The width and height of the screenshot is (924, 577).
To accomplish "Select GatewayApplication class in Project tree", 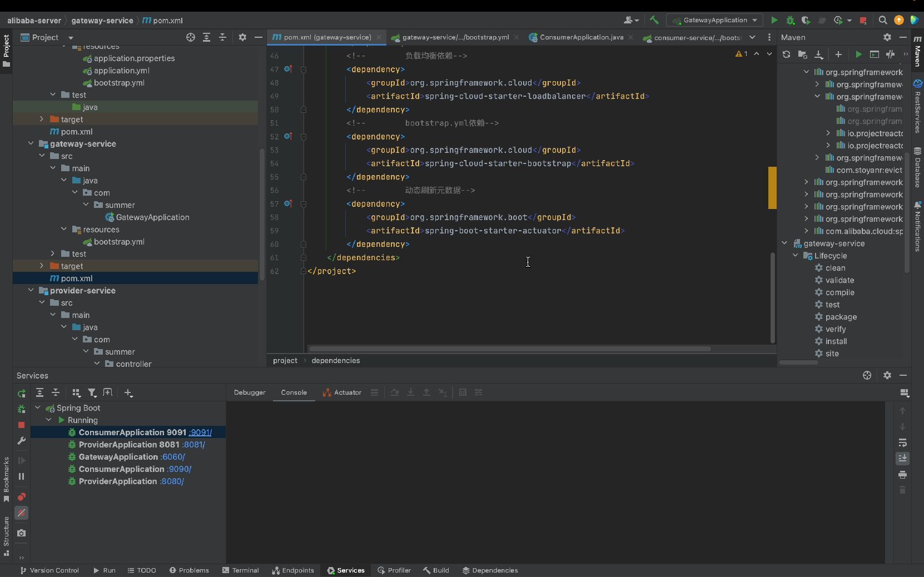I will click(152, 217).
